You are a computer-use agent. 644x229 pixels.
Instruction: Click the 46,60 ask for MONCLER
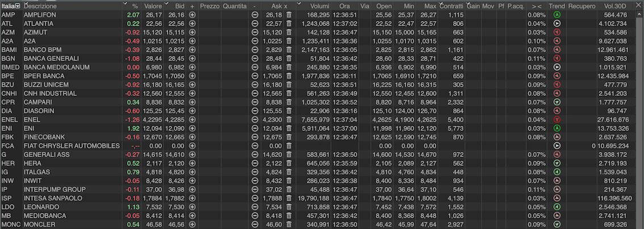point(274,224)
